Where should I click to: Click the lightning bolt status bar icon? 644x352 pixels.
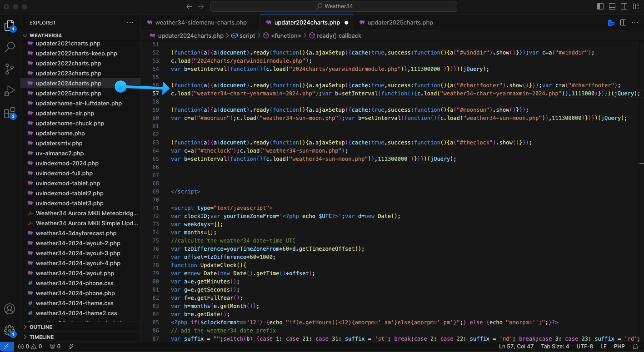(x=71, y=347)
